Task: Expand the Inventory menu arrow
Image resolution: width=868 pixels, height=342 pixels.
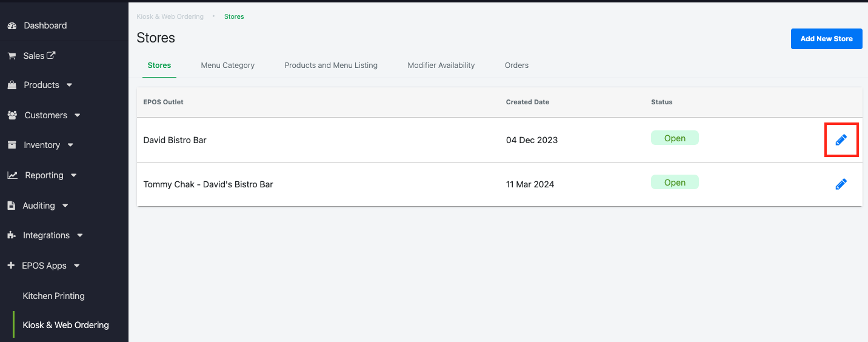Action: coord(70,146)
